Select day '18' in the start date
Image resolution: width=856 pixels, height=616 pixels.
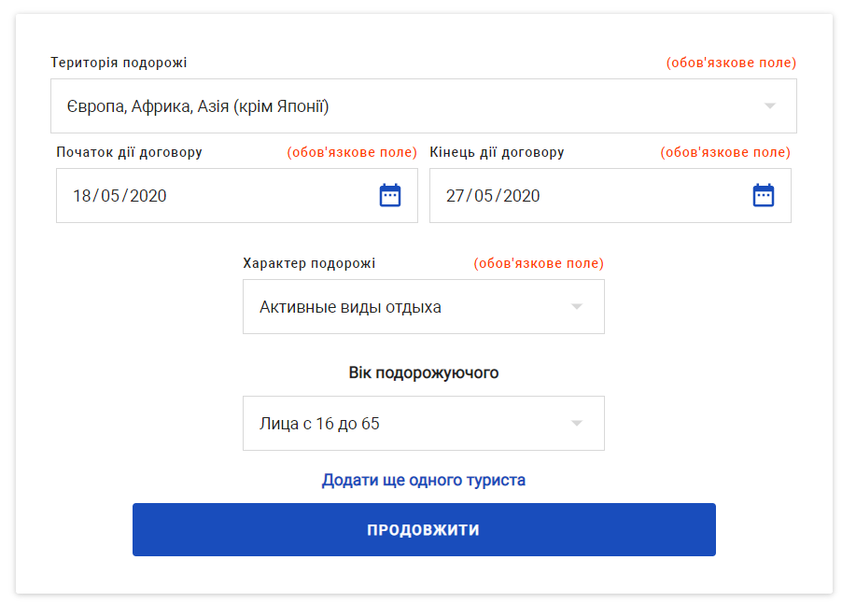82,196
